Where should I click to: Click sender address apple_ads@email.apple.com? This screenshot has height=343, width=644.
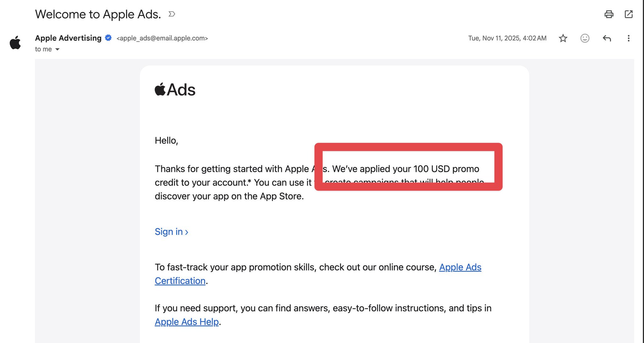[x=162, y=38]
